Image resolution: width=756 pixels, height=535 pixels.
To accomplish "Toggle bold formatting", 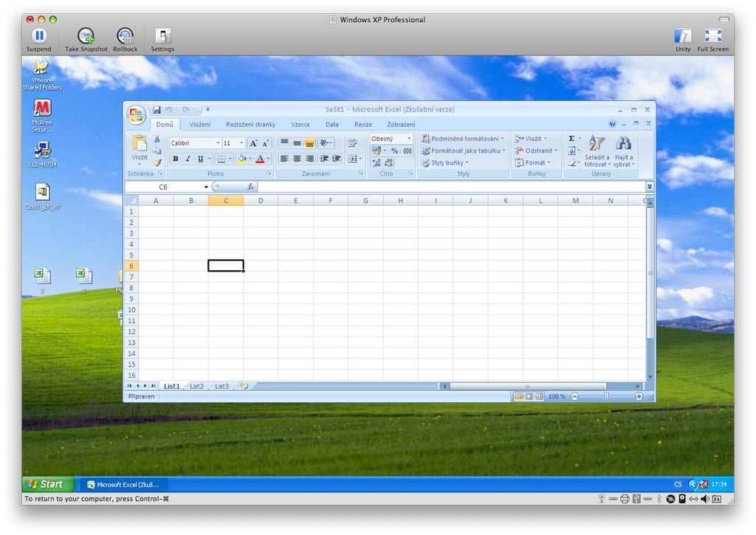I will point(176,159).
